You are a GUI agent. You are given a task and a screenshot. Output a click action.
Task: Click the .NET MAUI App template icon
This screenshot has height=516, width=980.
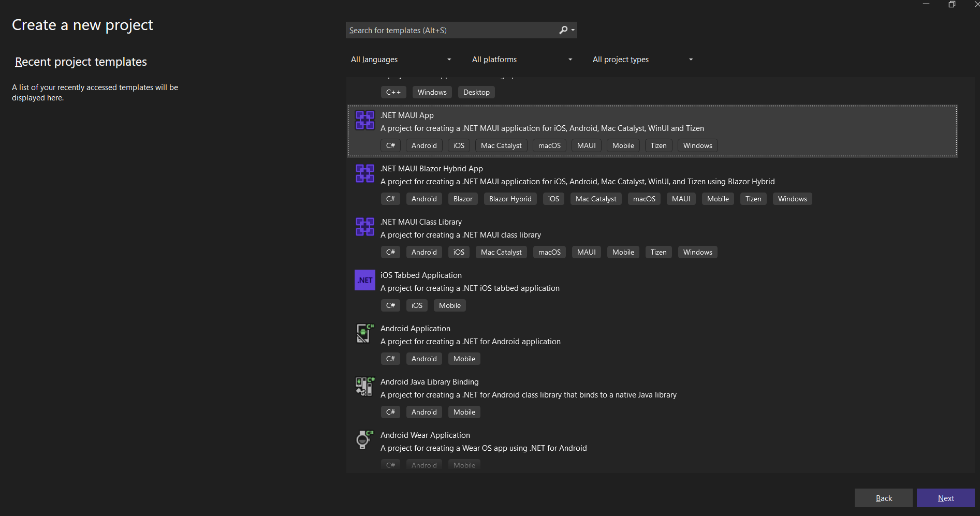(364, 120)
